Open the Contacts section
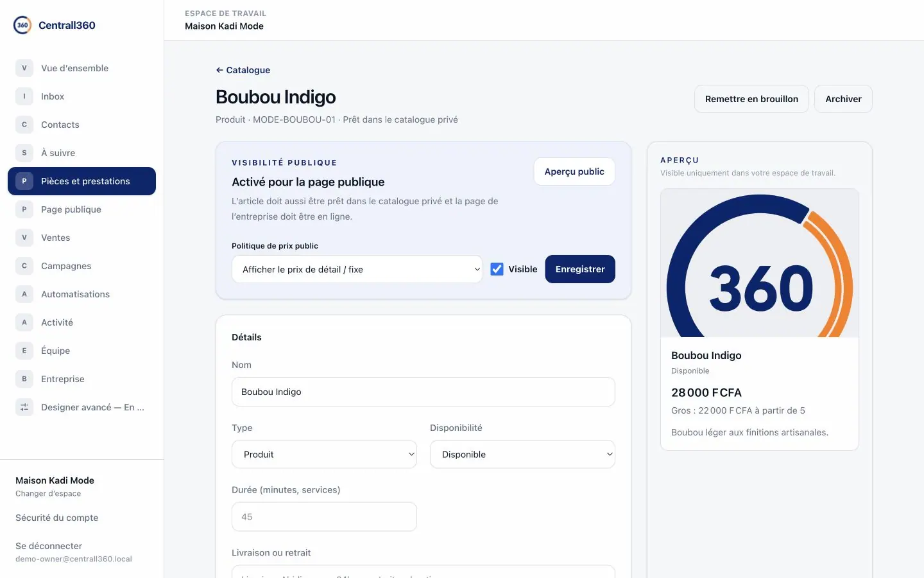 pyautogui.click(x=81, y=125)
